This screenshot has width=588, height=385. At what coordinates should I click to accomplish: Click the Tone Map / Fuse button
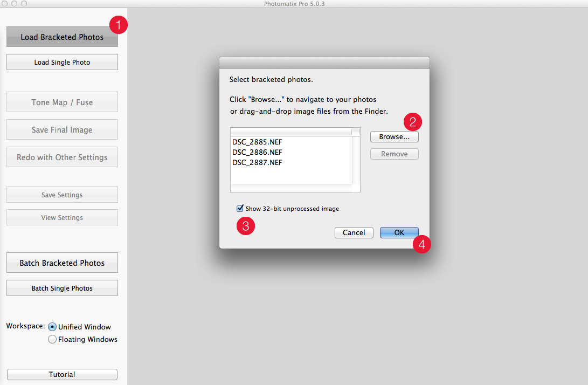click(62, 102)
